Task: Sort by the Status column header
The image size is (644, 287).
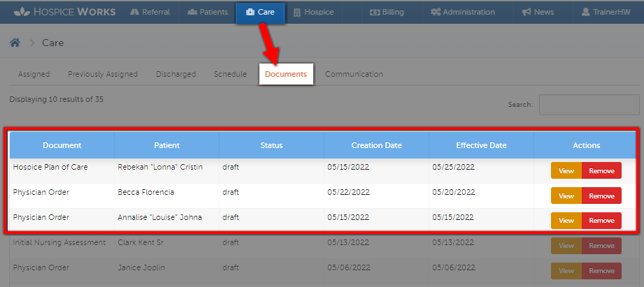Action: (271, 145)
